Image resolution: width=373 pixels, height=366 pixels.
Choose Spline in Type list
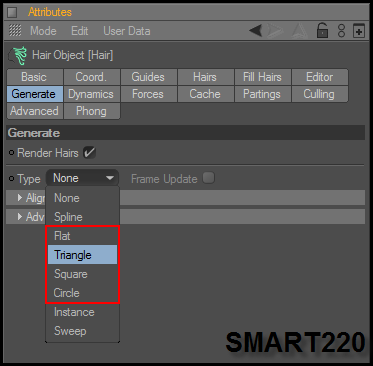click(x=82, y=217)
